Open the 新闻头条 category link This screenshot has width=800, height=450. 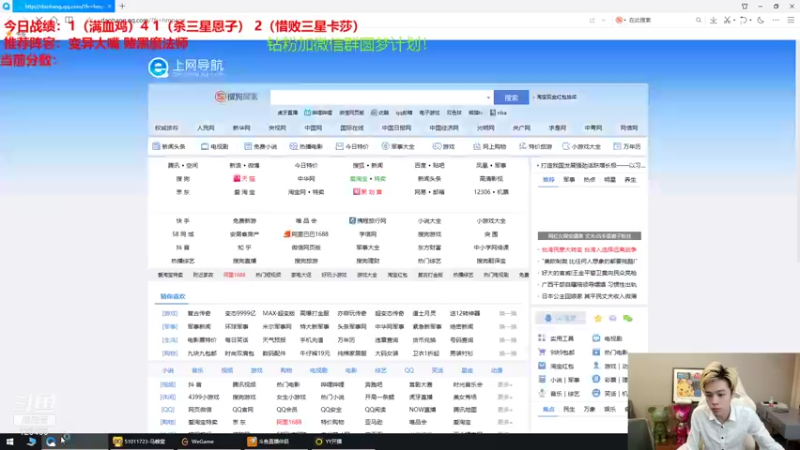click(x=169, y=146)
